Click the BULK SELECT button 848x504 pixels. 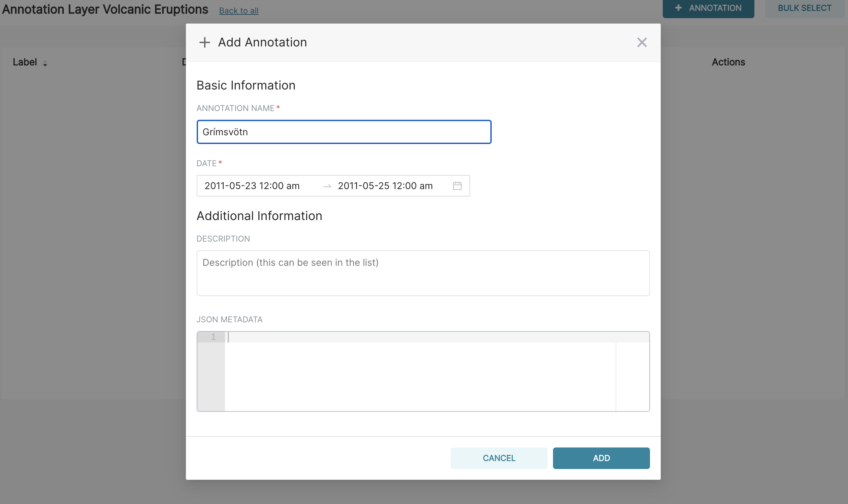click(x=804, y=8)
